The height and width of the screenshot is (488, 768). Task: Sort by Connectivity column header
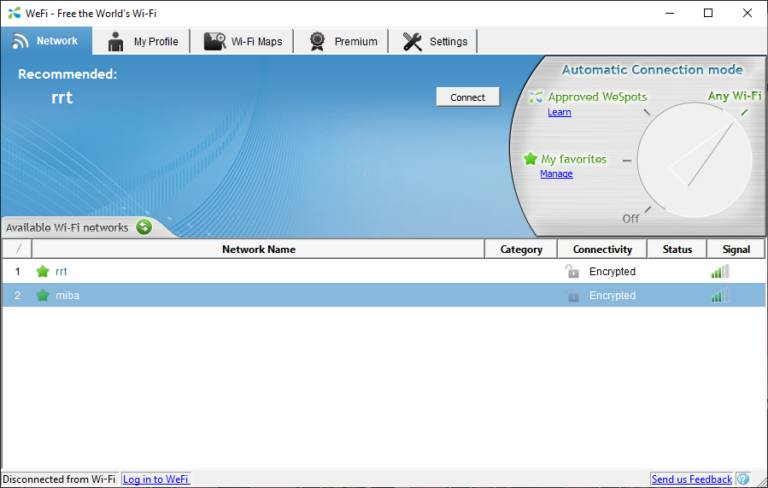click(602, 249)
